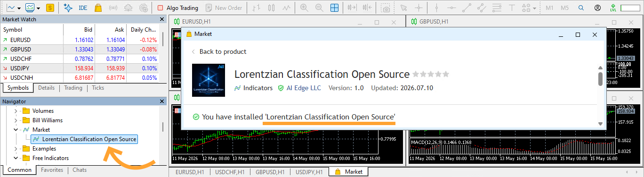Collapse the Free Indicators folder
This screenshot has width=644, height=177.
pyautogui.click(x=16, y=158)
